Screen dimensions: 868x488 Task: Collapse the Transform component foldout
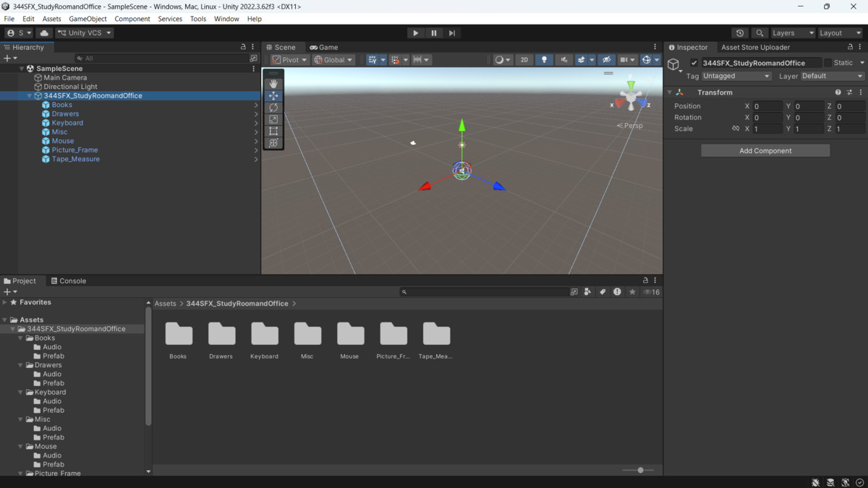click(x=670, y=93)
